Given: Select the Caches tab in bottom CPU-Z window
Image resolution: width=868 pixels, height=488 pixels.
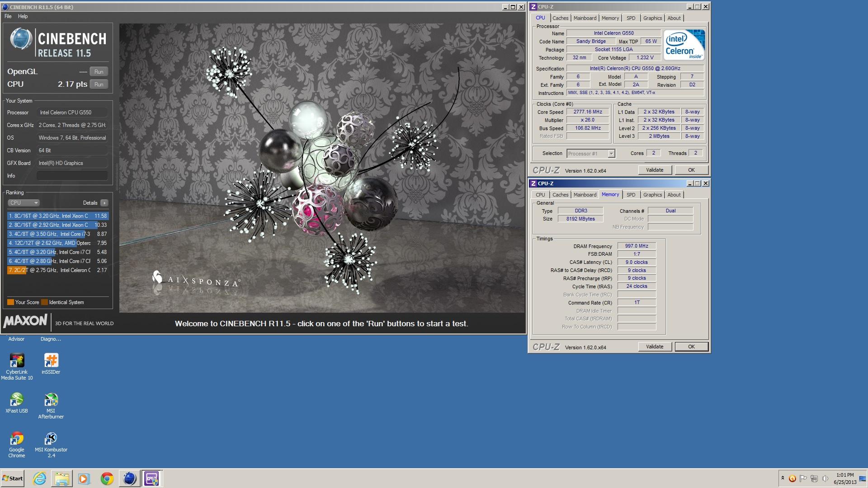Looking at the screenshot, I should coord(561,195).
